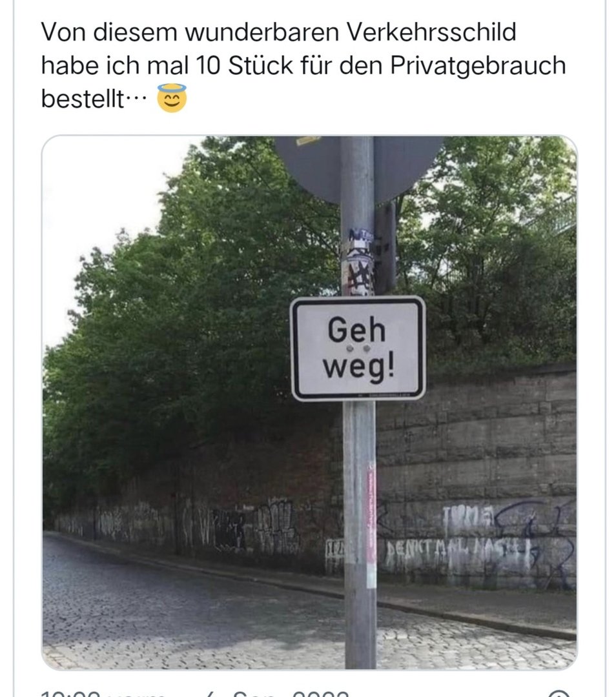Click the halo smiley emoji in tweet
The height and width of the screenshot is (697, 616).
point(172,98)
